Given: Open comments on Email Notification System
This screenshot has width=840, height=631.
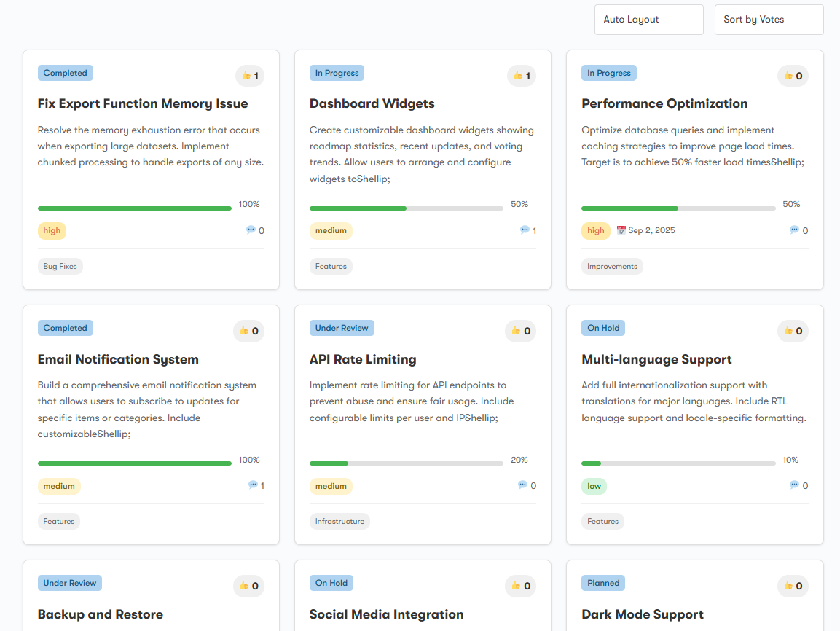Looking at the screenshot, I should [256, 485].
